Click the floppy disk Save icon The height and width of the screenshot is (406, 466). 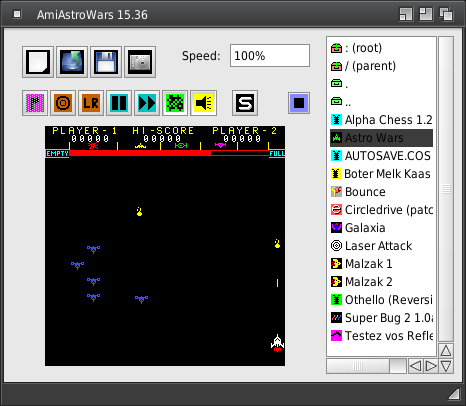106,62
